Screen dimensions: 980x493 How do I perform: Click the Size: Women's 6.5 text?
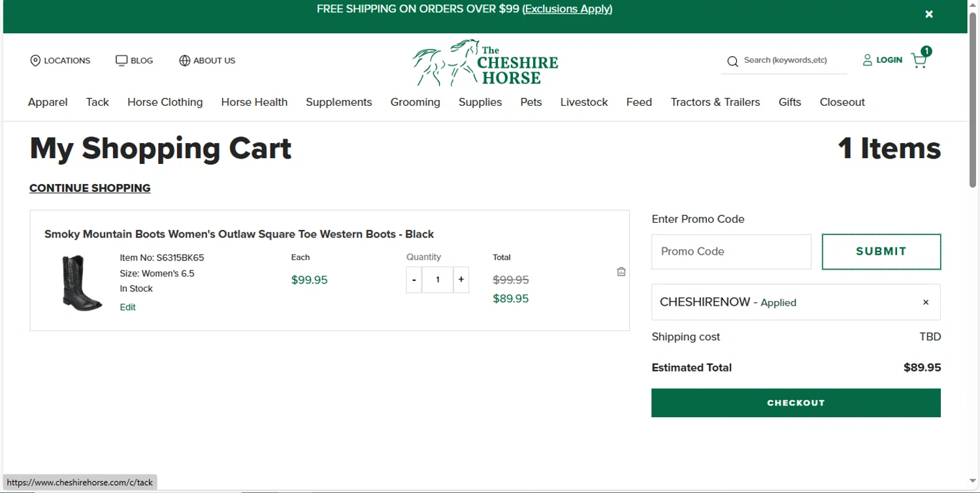(157, 274)
